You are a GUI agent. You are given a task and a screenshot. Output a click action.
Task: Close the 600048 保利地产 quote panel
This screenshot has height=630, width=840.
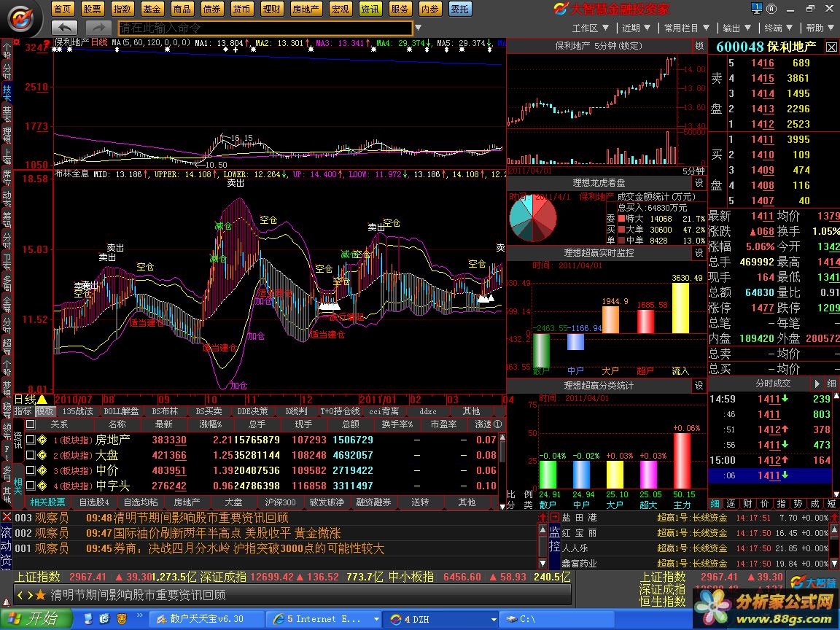click(831, 47)
